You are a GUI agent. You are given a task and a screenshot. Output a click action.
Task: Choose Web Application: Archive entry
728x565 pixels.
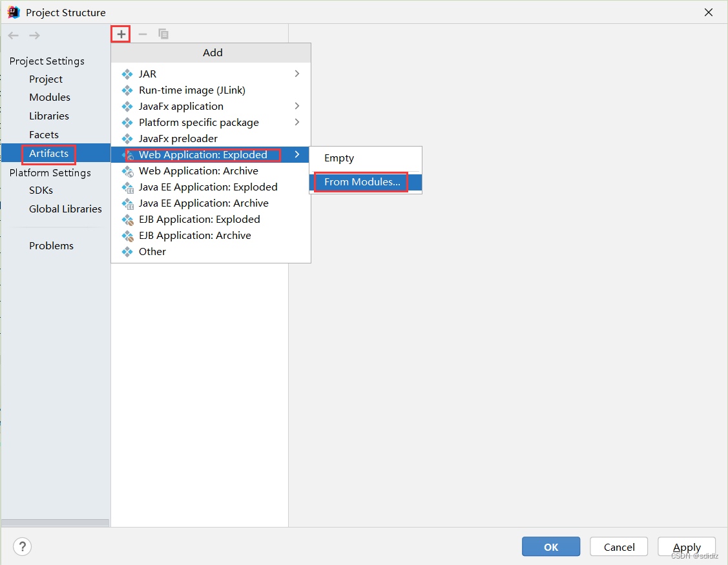click(211, 171)
